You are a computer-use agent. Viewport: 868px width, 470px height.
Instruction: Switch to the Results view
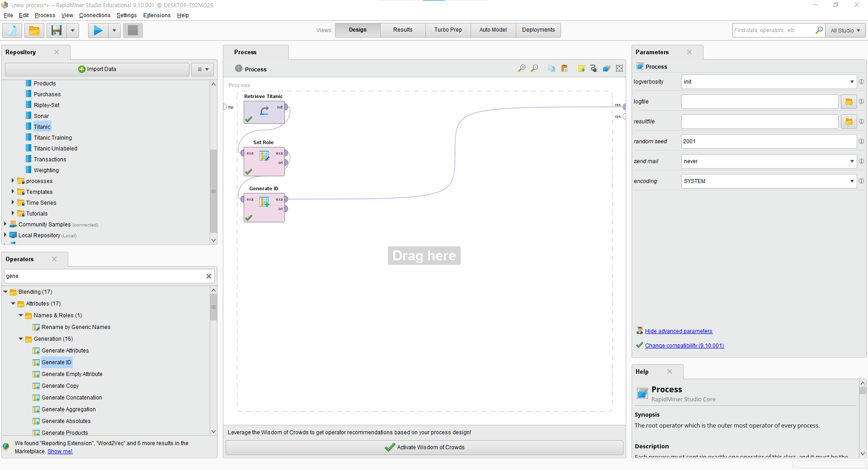coord(403,30)
